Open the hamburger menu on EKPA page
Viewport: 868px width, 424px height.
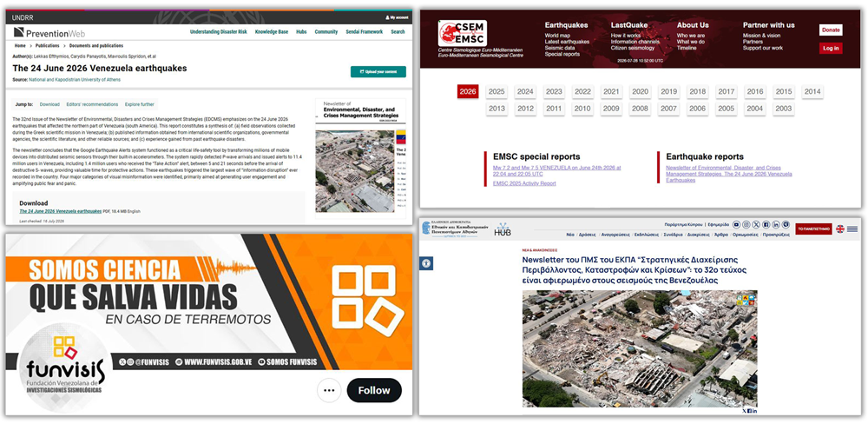point(852,229)
